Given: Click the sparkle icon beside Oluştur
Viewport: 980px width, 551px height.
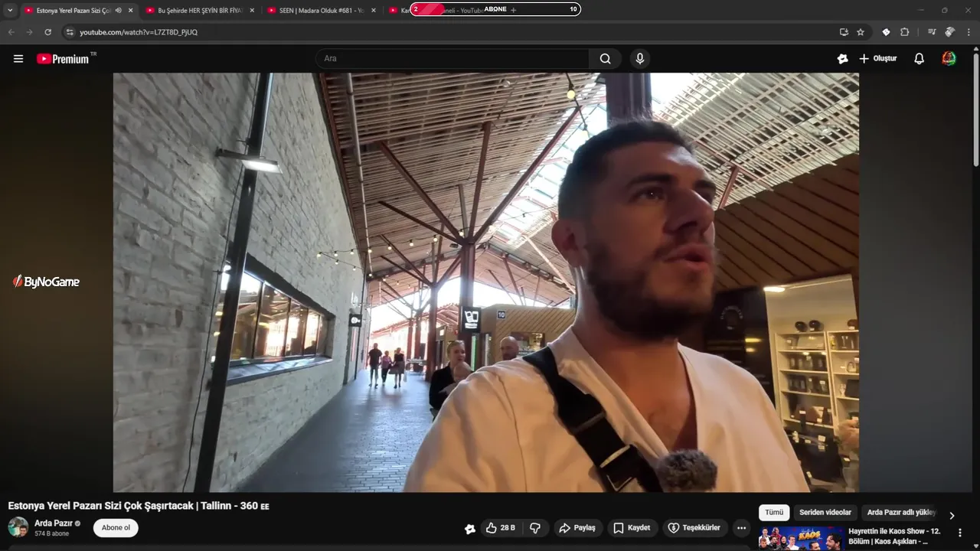Looking at the screenshot, I should (842, 59).
